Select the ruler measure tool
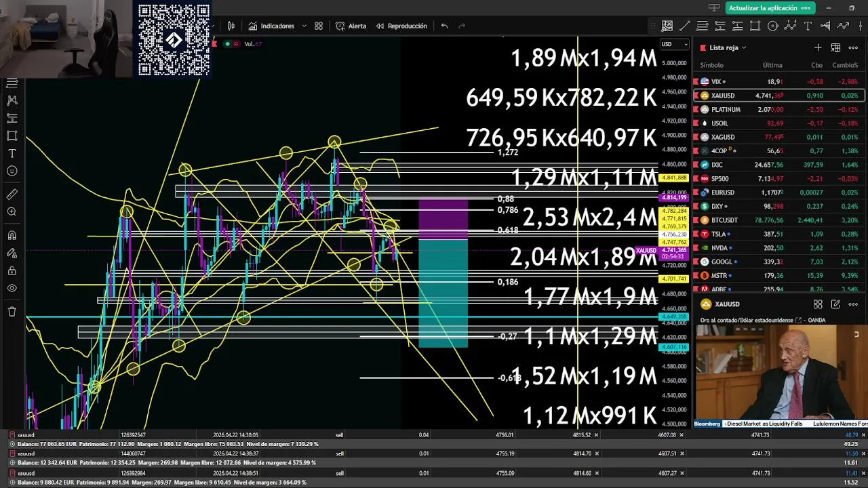868x488 pixels. click(12, 194)
